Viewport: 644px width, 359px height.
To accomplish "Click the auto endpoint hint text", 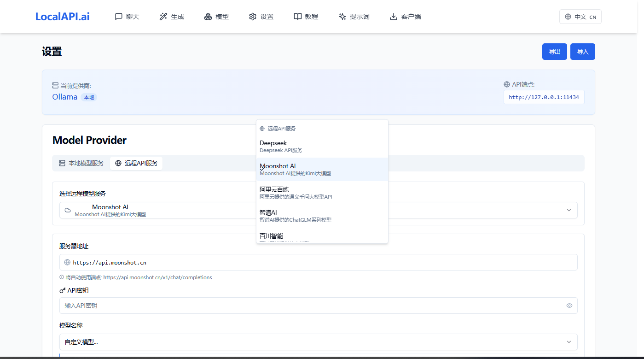I will [x=139, y=277].
